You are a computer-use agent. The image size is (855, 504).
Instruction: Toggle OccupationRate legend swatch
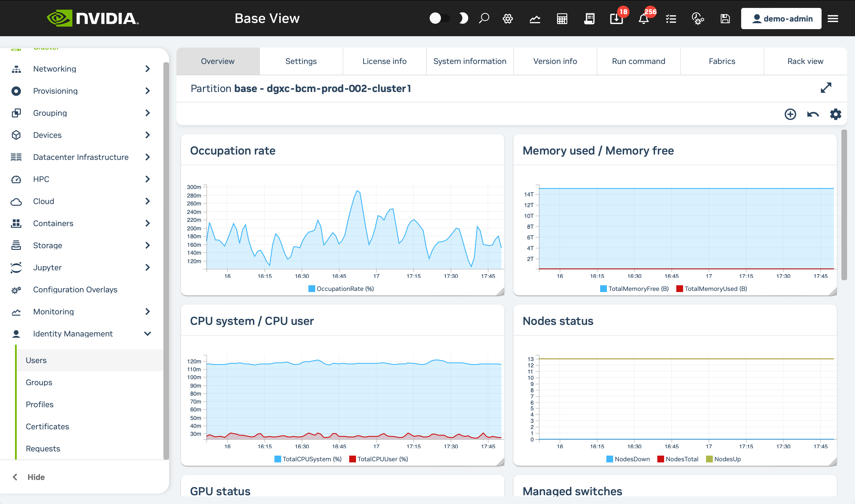[312, 289]
